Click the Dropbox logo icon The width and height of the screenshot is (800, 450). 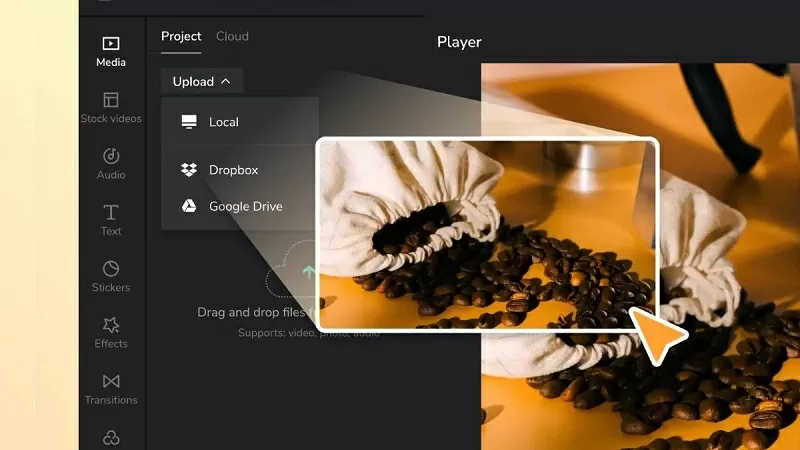click(x=189, y=170)
